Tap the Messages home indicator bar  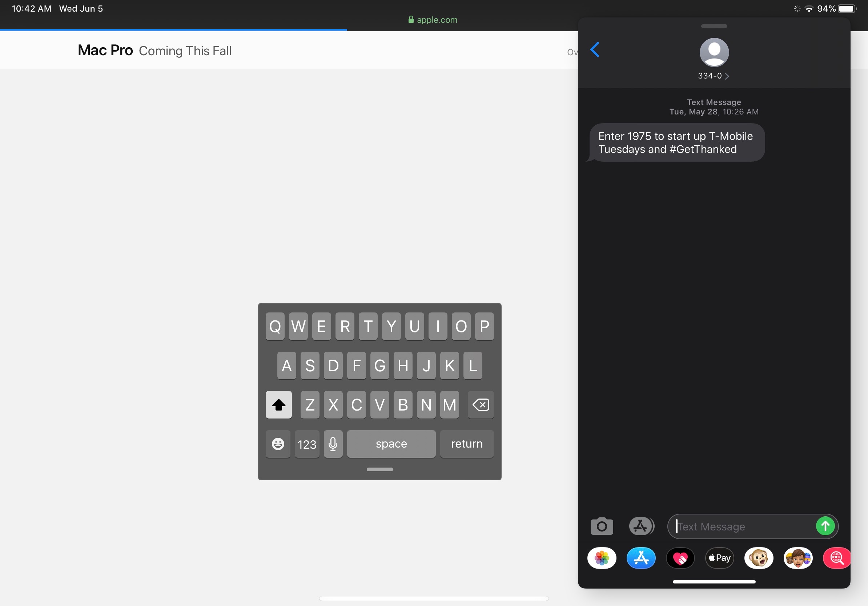(x=714, y=582)
